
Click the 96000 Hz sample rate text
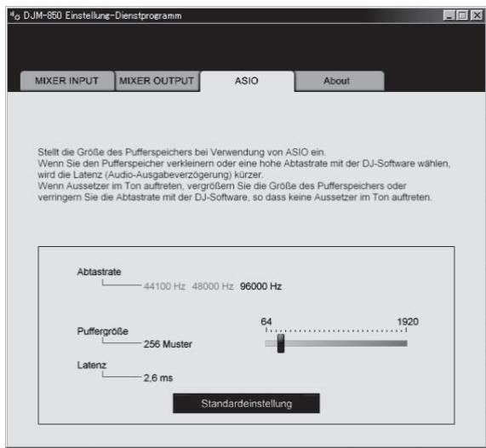tap(260, 286)
